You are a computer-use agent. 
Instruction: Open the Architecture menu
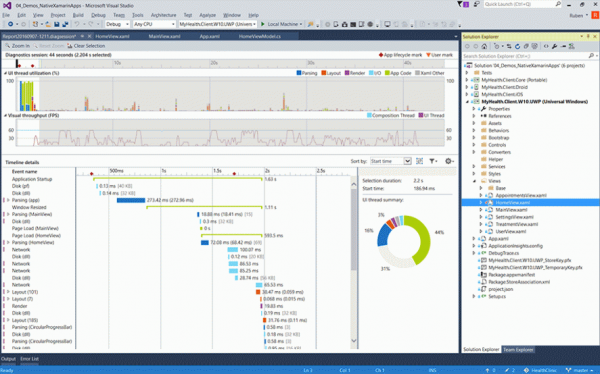click(163, 15)
